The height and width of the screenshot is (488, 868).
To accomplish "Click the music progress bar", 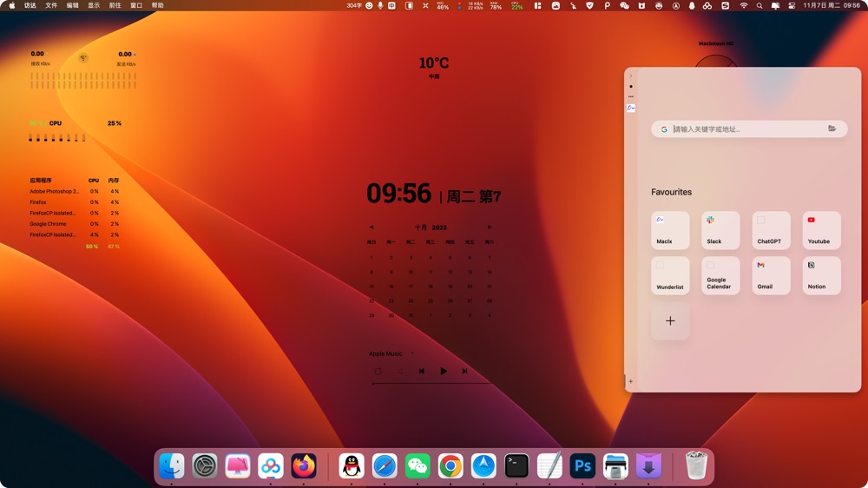I will point(431,383).
